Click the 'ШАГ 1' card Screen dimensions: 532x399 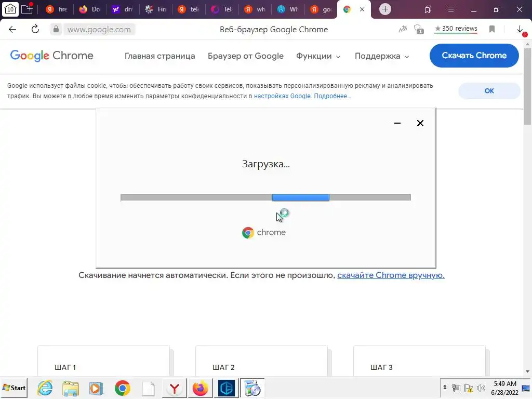[x=103, y=361]
